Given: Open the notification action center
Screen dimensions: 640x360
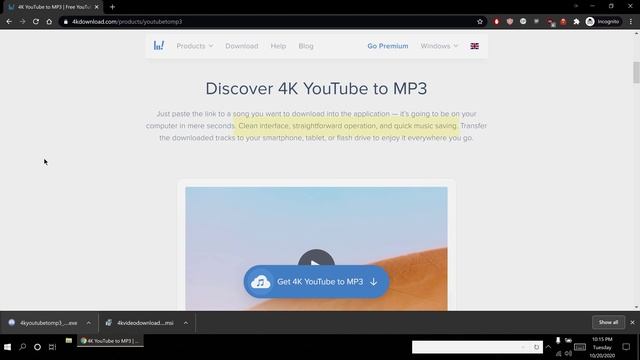Looking at the screenshot, I should [x=626, y=347].
